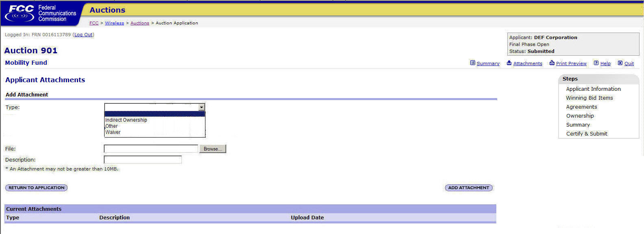Go to Summary step in Steps panel
644x234 pixels.
pyautogui.click(x=578, y=125)
